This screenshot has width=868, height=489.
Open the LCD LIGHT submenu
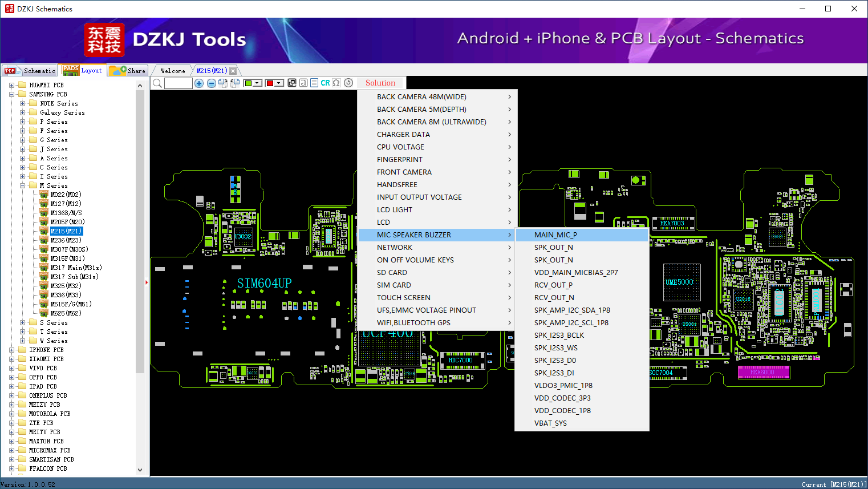pyautogui.click(x=437, y=210)
